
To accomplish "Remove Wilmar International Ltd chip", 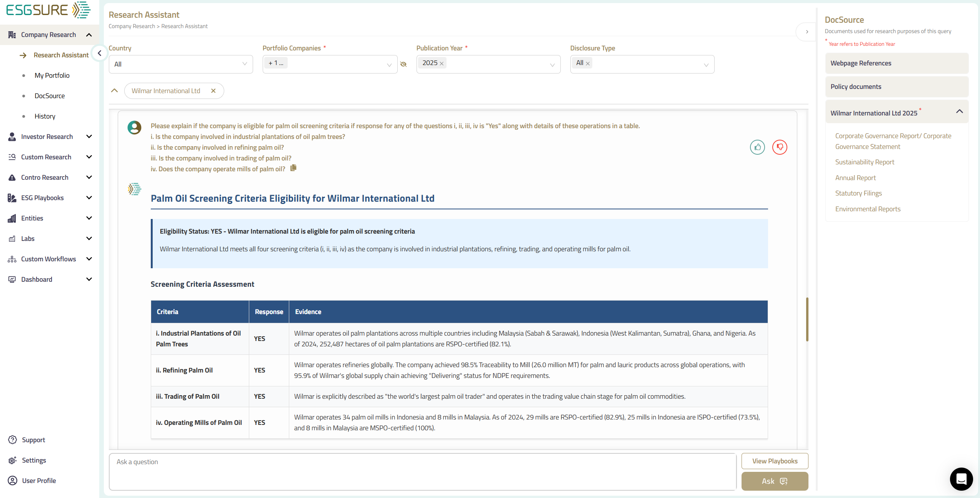I will click(213, 91).
